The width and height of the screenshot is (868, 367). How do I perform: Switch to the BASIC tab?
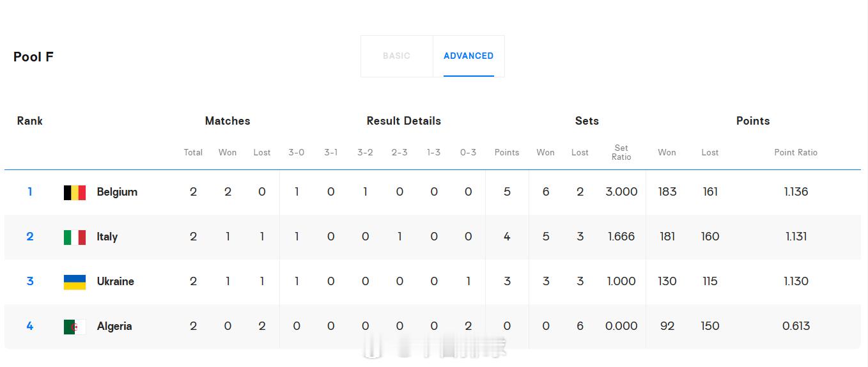(396, 56)
